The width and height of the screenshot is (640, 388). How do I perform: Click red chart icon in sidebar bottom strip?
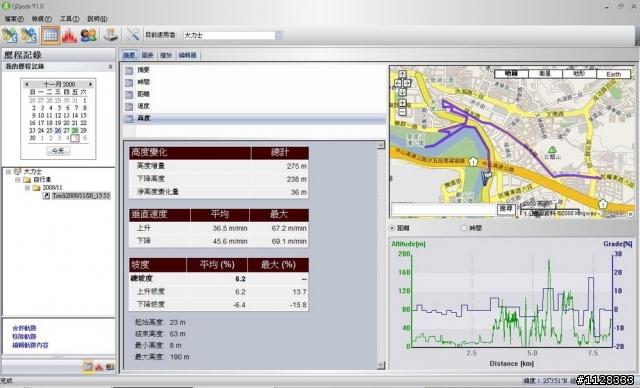(99, 367)
